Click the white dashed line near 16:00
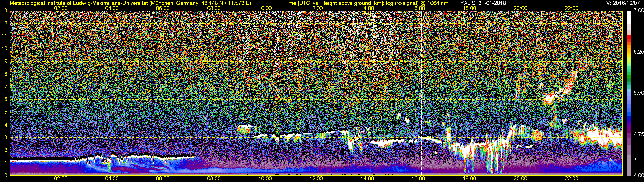 [x=421, y=93]
